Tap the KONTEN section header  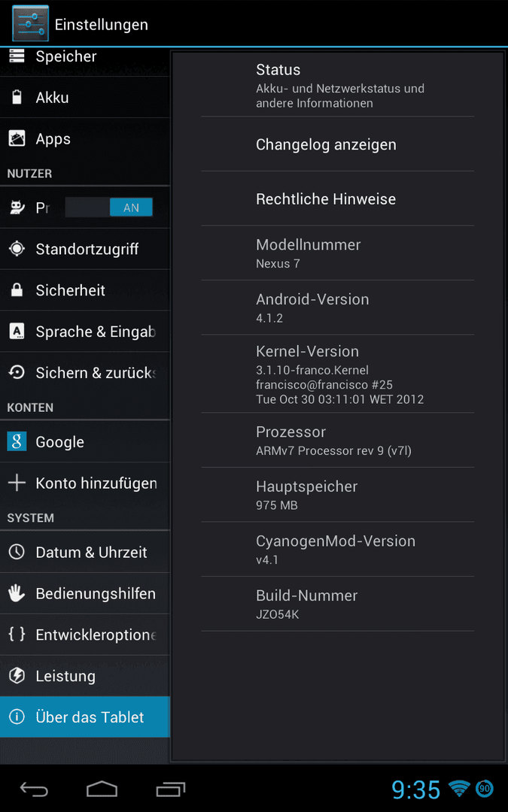[x=30, y=408]
